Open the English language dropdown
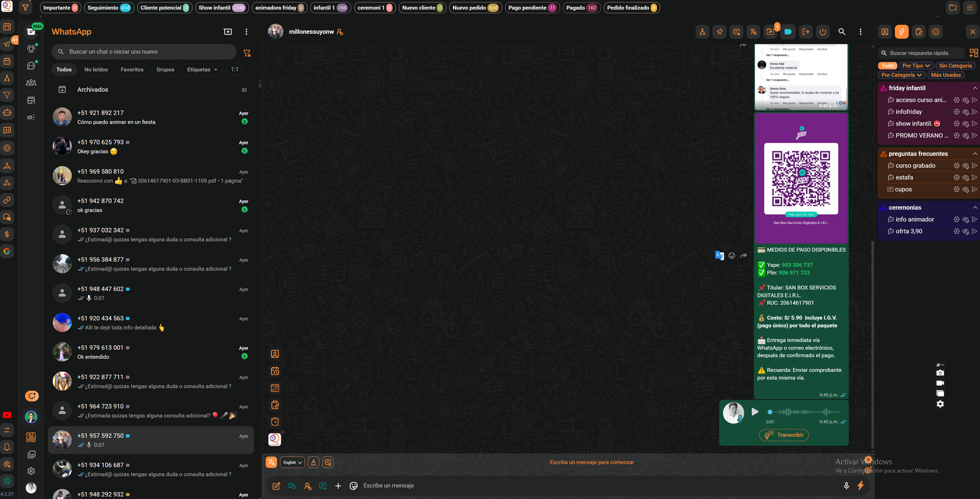Viewport: 980px width, 499px height. point(292,462)
